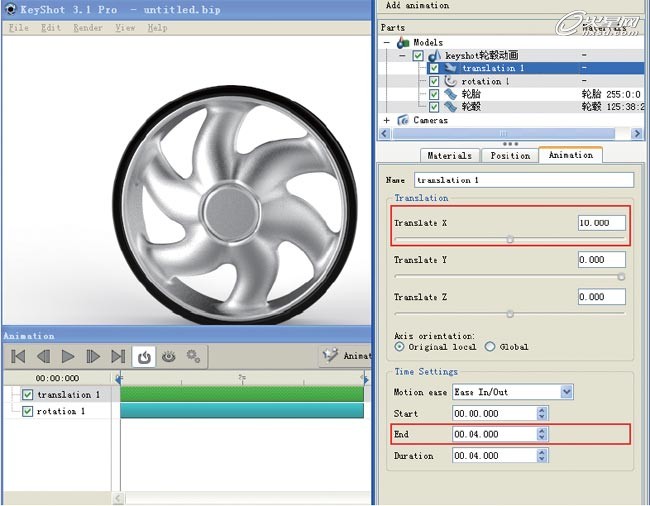Viewport: 650px width, 506px height.
Task: Click the rotation 1 icon in Parts tree
Action: pyautogui.click(x=450, y=81)
